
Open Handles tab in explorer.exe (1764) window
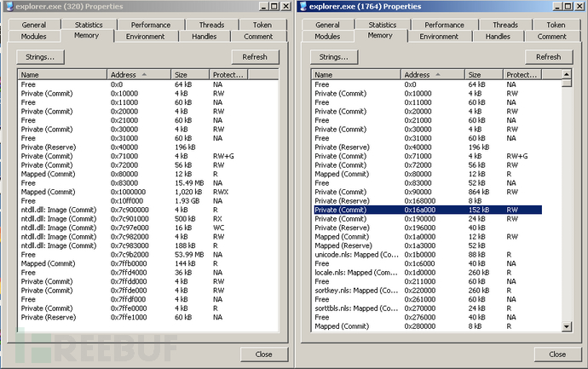tap(498, 37)
